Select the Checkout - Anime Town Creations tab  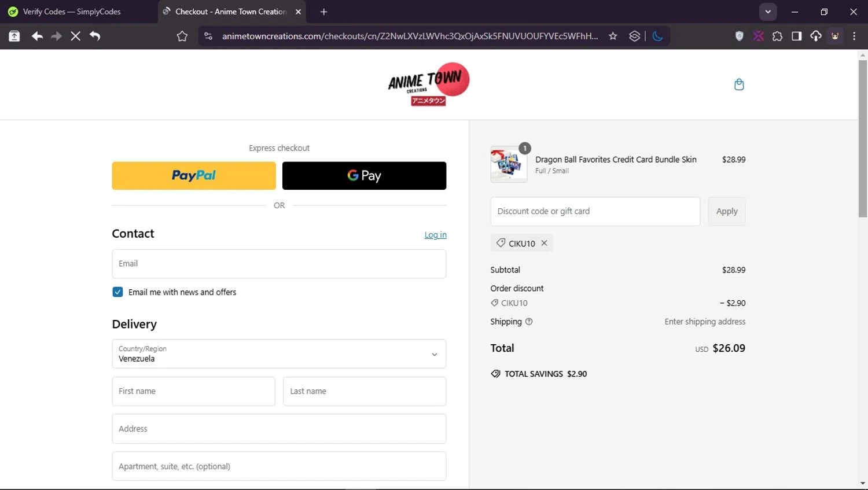pos(231,12)
